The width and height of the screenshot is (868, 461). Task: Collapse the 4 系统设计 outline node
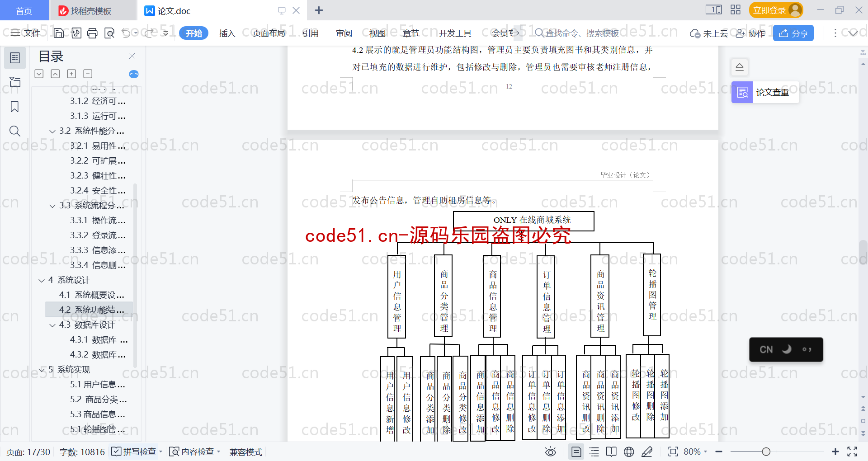[42, 280]
